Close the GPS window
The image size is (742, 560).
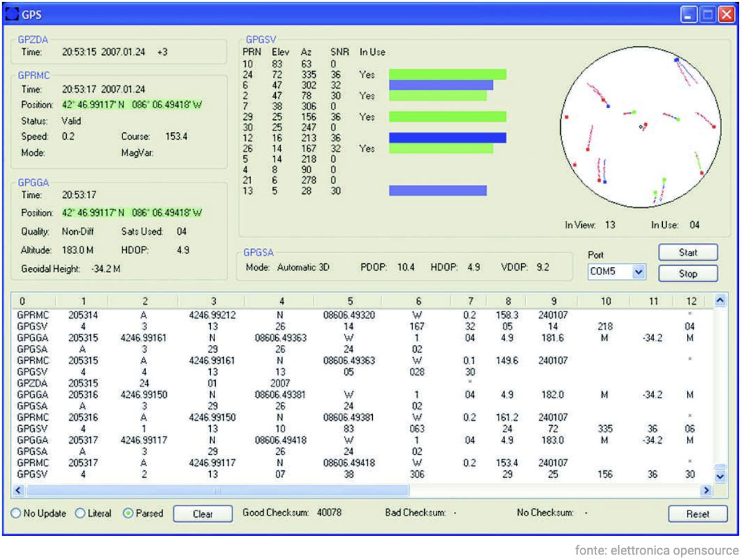point(726,14)
